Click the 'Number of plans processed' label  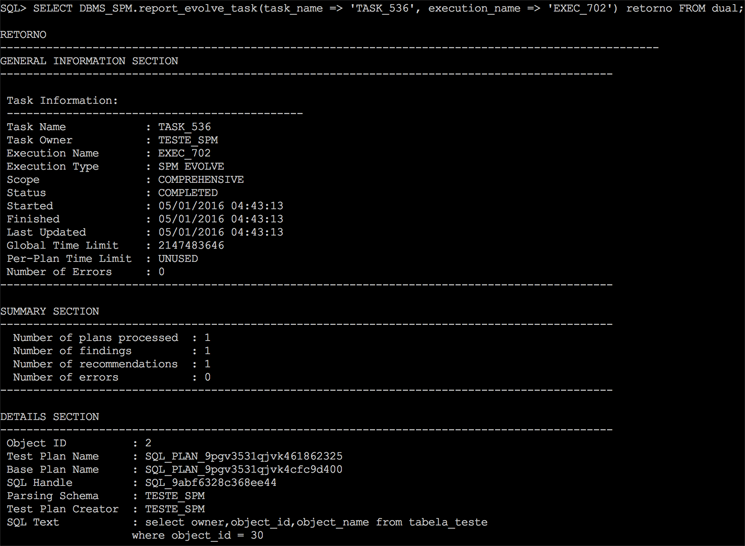(x=95, y=338)
